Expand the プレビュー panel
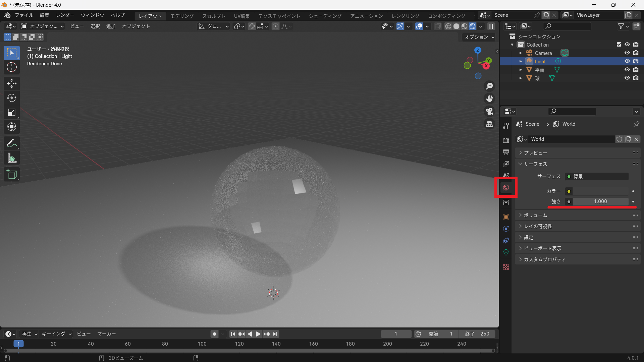This screenshot has width=644, height=362. pyautogui.click(x=578, y=153)
